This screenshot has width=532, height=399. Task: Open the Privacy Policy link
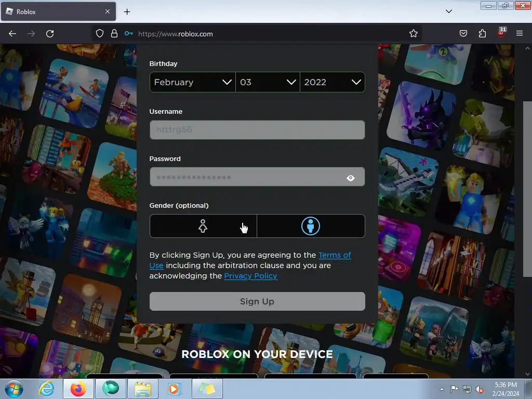coord(250,276)
